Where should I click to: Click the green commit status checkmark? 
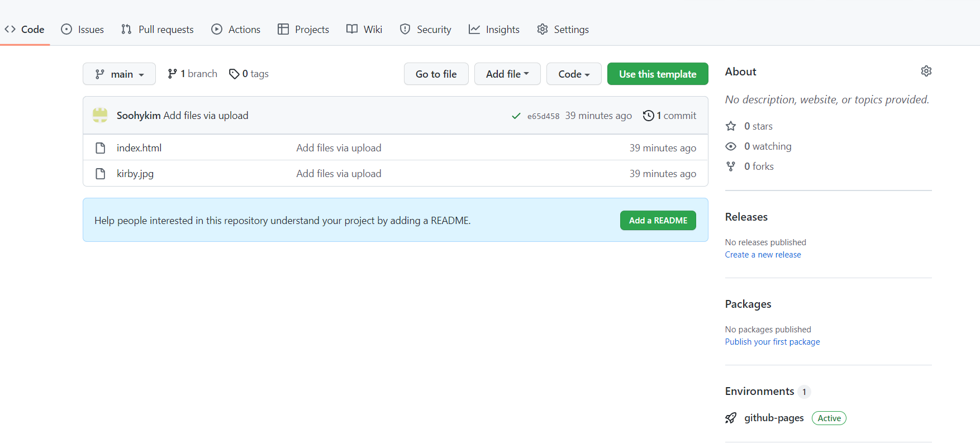click(516, 116)
